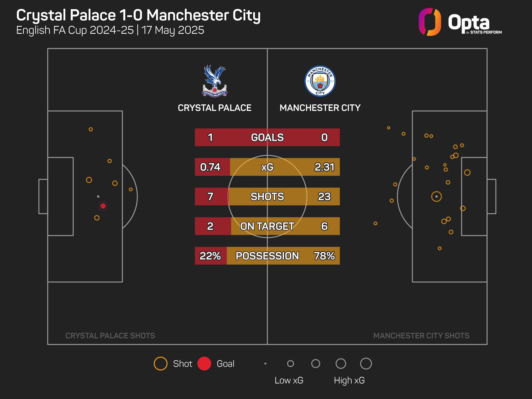Click the CRYSTAL PALACE team name

215,108
